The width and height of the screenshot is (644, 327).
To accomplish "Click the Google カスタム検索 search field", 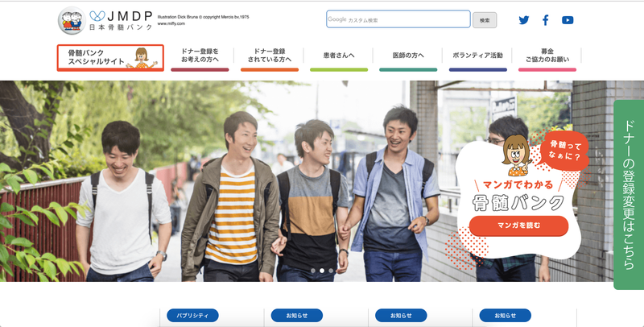I will click(398, 19).
